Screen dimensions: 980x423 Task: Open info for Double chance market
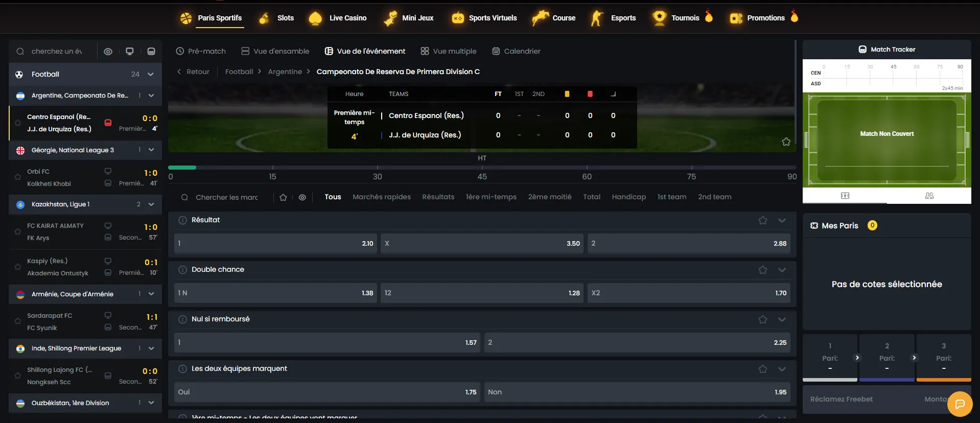pos(182,270)
